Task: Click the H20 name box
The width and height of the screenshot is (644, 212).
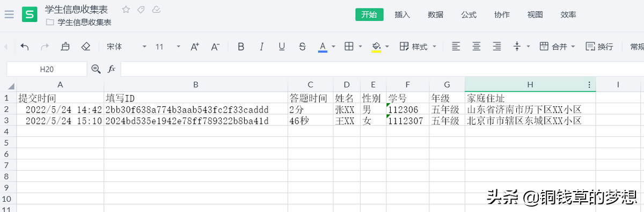Action: [47, 69]
